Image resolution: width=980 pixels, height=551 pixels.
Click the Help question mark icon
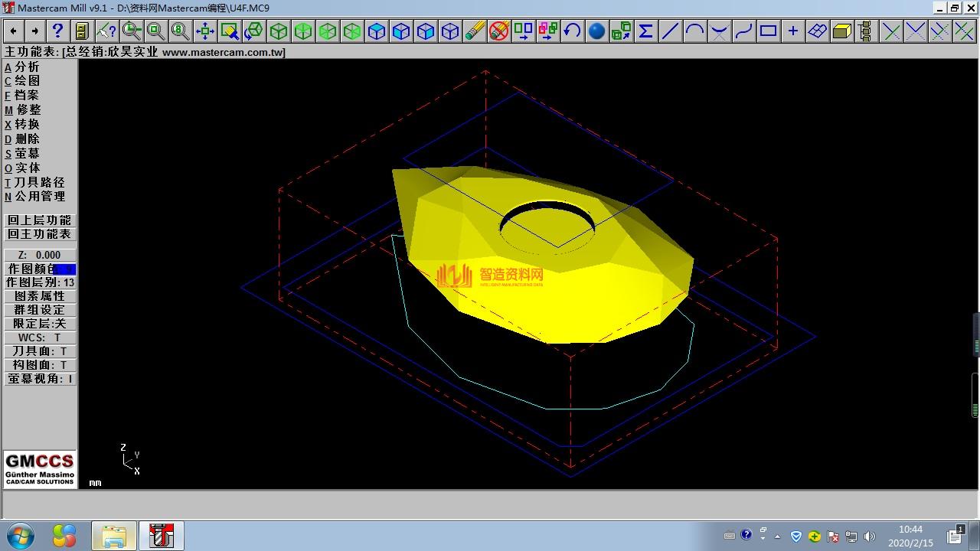click(57, 31)
